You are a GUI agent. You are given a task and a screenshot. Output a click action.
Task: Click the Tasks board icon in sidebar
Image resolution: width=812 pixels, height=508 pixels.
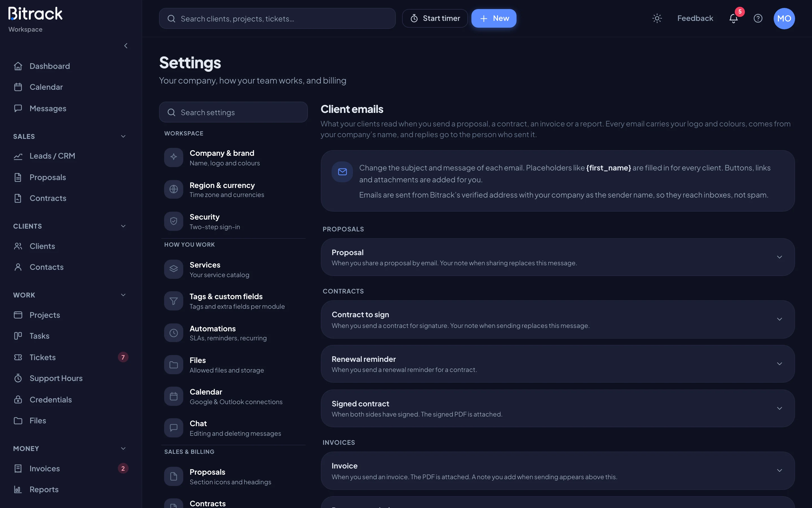(18, 336)
